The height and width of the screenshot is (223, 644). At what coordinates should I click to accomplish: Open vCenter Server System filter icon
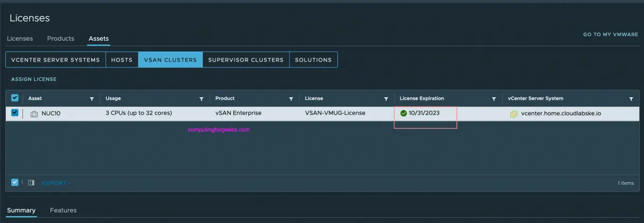(631, 99)
